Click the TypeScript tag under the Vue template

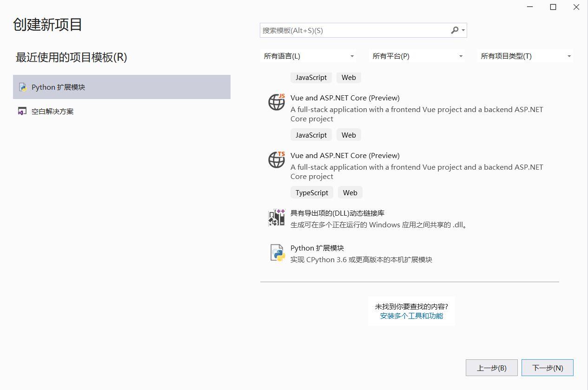tap(311, 192)
